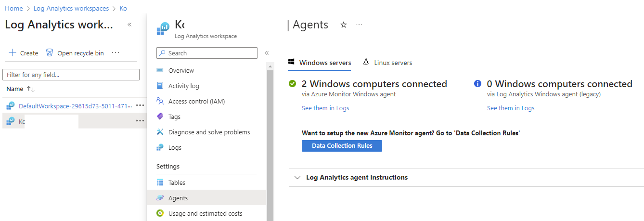Go to Home breadcrumb
644x221 pixels.
point(14,9)
